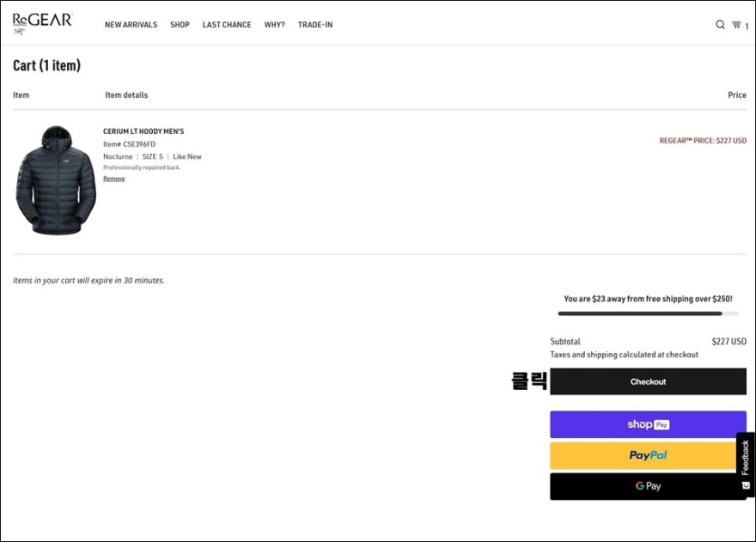View the hoody jacket product thumbnail
756x542 pixels.
tap(56, 180)
